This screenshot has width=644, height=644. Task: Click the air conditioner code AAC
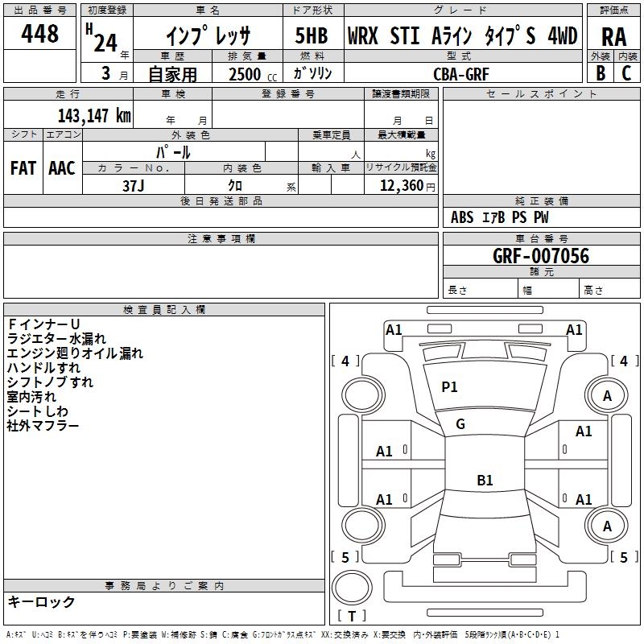point(62,168)
